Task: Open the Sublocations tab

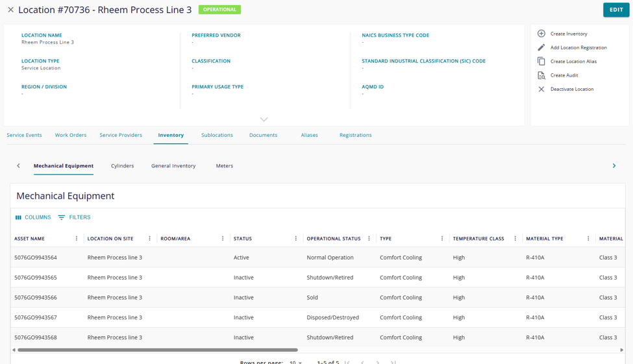Action: (217, 135)
